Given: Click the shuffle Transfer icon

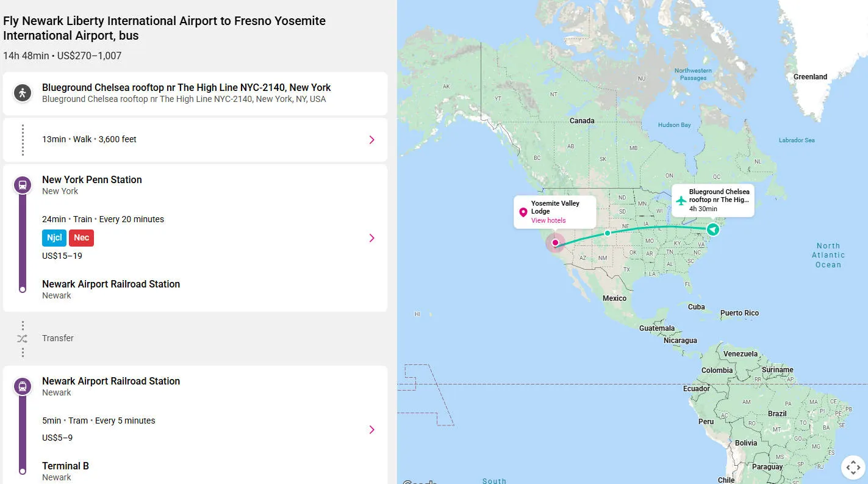Looking at the screenshot, I should 23,338.
